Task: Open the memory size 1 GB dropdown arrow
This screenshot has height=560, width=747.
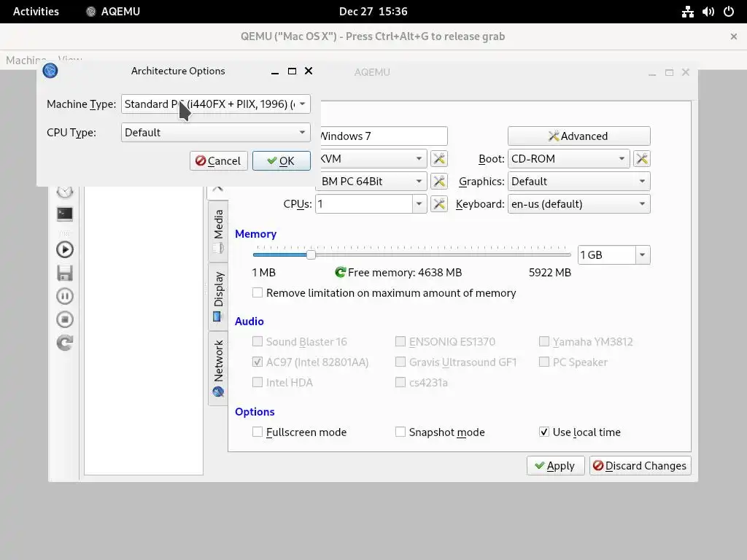Action: point(642,254)
